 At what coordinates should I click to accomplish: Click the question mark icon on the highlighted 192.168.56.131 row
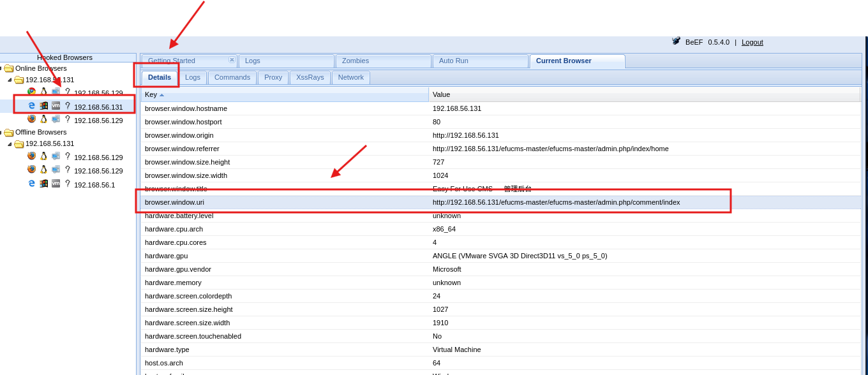[68, 106]
